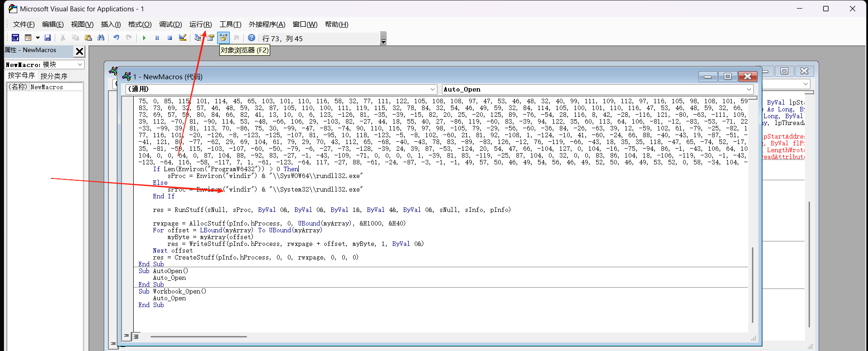
Task: Open the procedure dropdown in the background window
Action: tap(805, 84)
